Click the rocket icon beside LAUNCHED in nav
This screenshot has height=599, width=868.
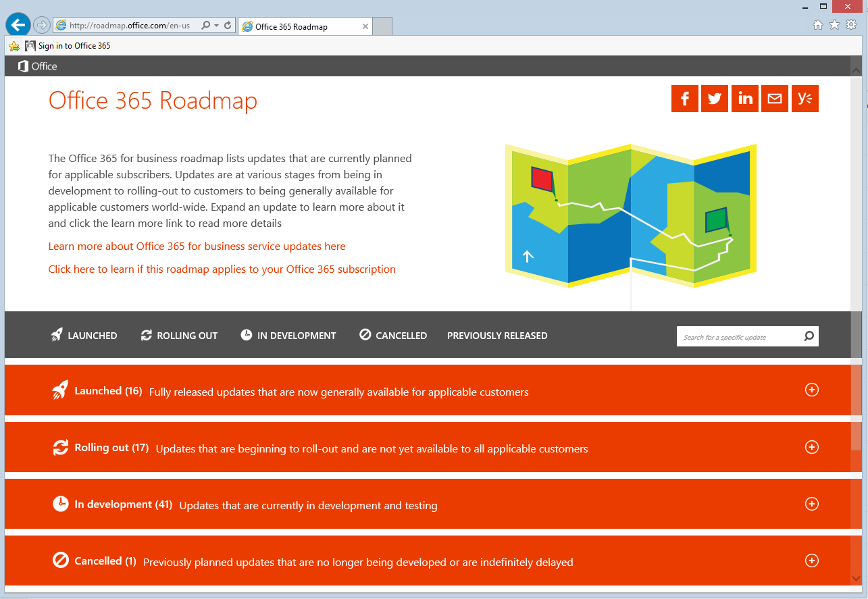[57, 335]
